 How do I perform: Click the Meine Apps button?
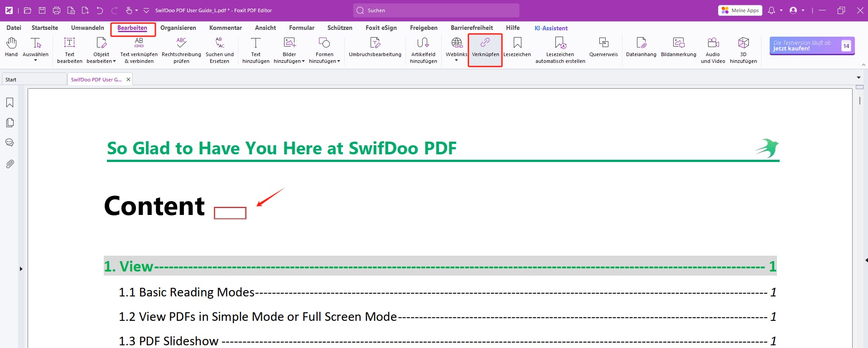point(740,10)
